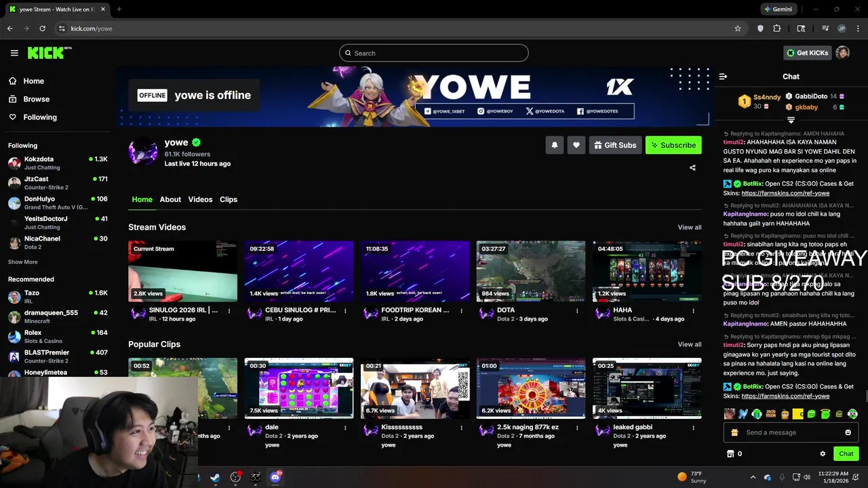The image size is (868, 488).
Task: Open the emoji picker in message box
Action: pyautogui.click(x=848, y=432)
